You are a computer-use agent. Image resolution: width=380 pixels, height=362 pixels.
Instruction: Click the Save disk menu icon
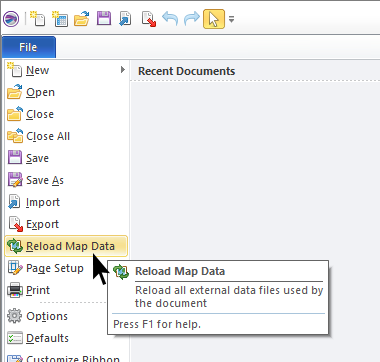(x=15, y=158)
